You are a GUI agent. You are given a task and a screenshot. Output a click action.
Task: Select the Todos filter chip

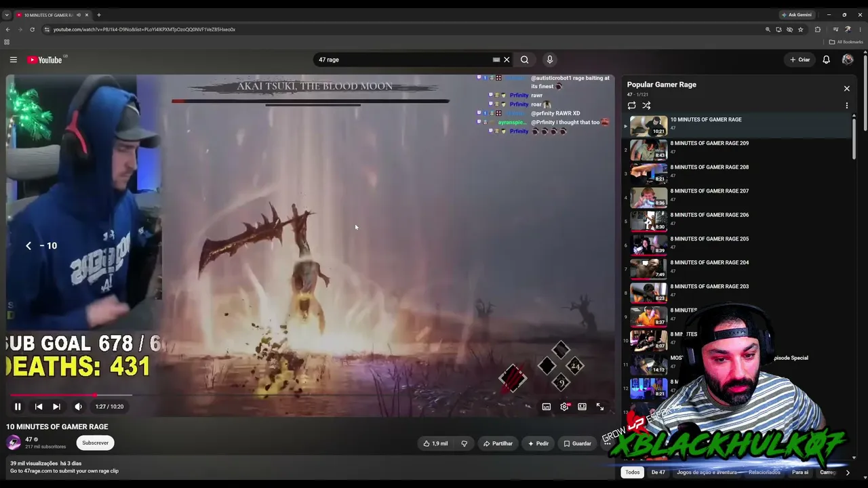click(x=633, y=472)
